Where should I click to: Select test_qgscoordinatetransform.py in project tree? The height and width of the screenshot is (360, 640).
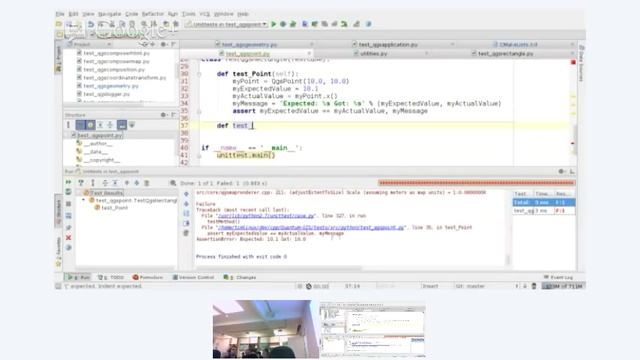(x=124, y=78)
